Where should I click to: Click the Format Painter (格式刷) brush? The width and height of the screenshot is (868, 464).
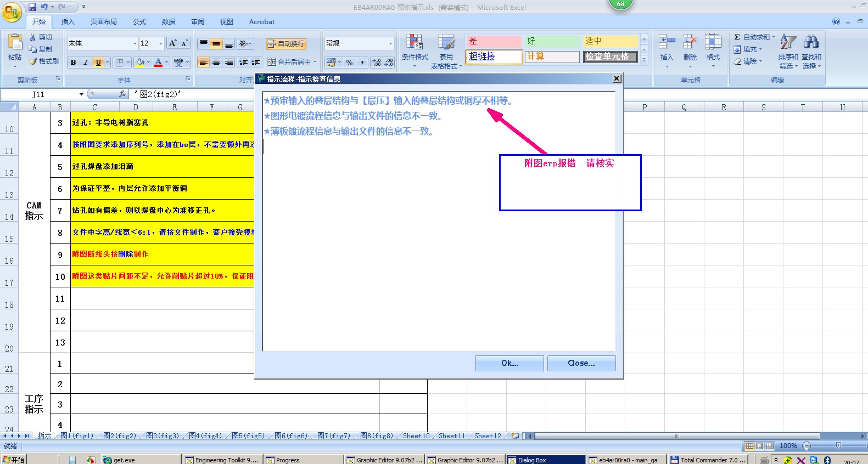[33, 61]
